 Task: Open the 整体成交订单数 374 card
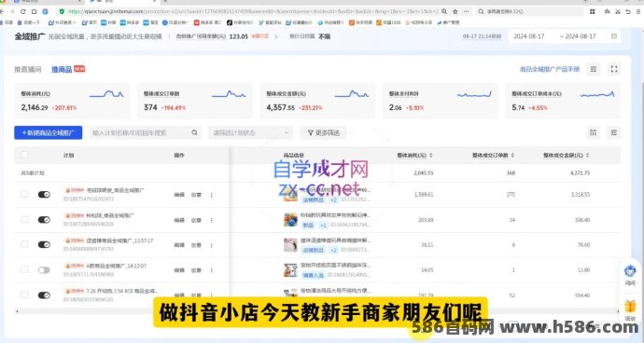coord(195,101)
